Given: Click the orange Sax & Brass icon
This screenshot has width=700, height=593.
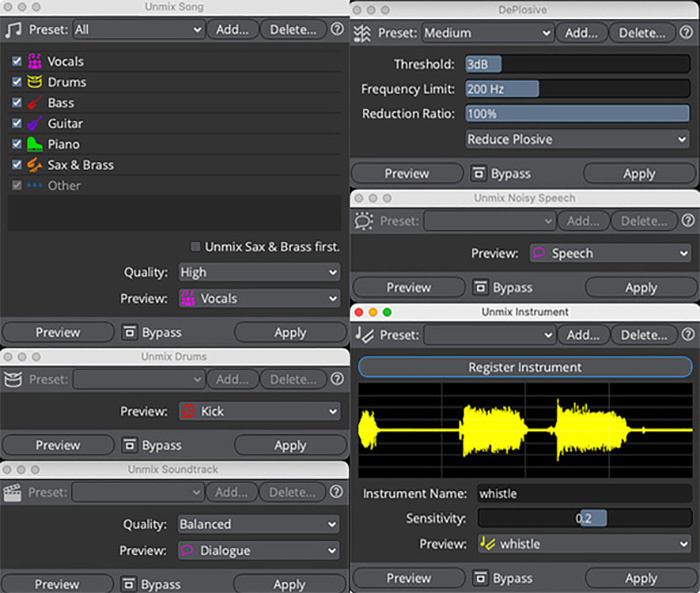Looking at the screenshot, I should tap(35, 165).
